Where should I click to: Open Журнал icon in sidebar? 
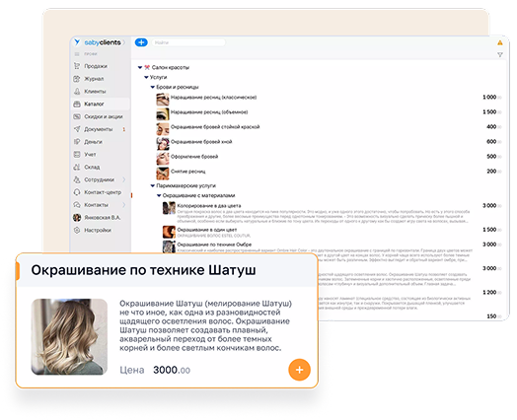tap(77, 79)
